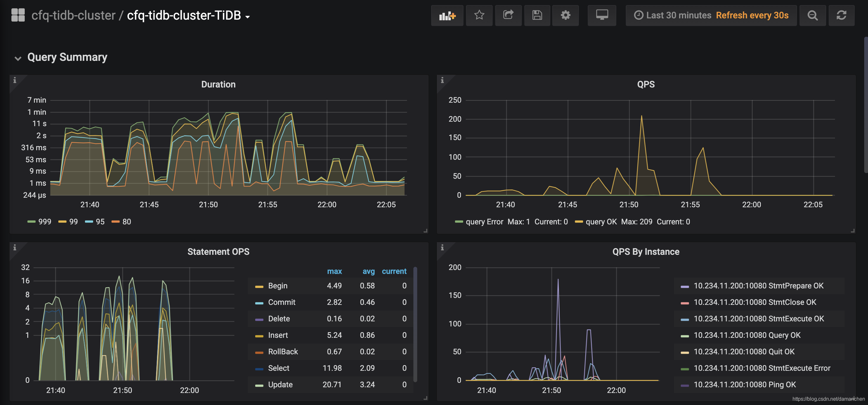The width and height of the screenshot is (868, 405).
Task: Open the Grafana dashboards grid icon
Action: [18, 15]
